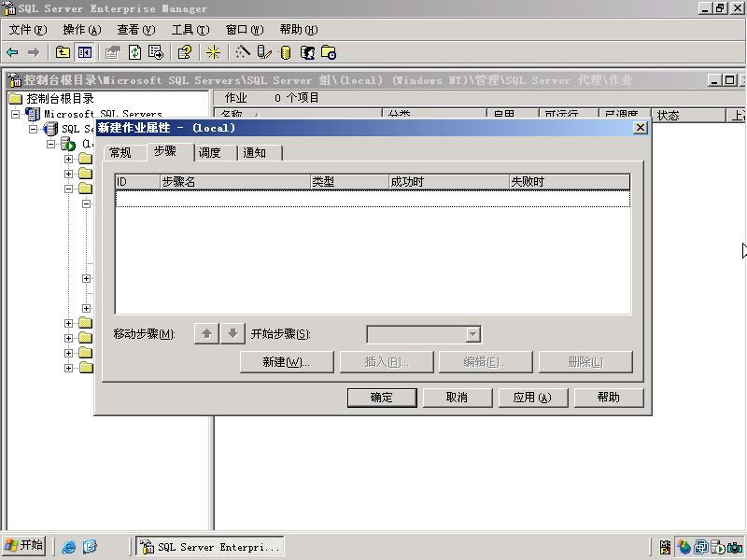
Task: Click the Export List toolbar icon
Action: tap(156, 52)
